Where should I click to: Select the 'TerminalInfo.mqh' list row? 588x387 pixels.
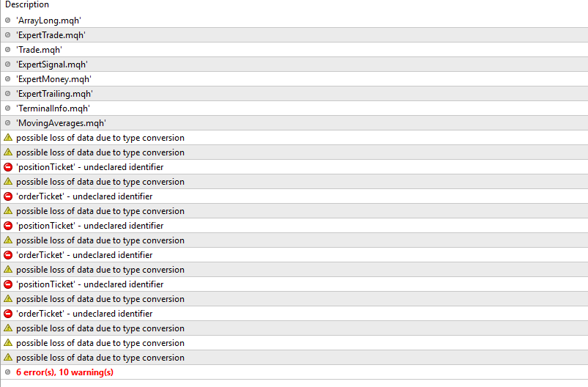click(x=294, y=108)
